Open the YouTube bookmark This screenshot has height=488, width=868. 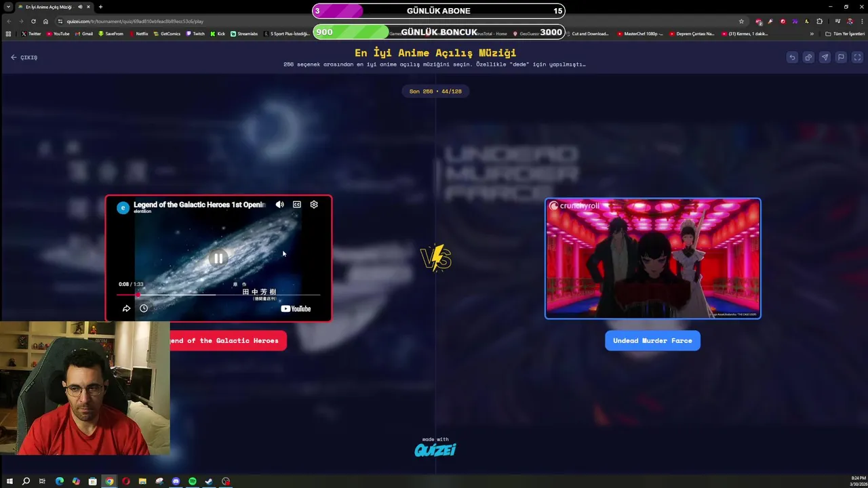tap(58, 33)
